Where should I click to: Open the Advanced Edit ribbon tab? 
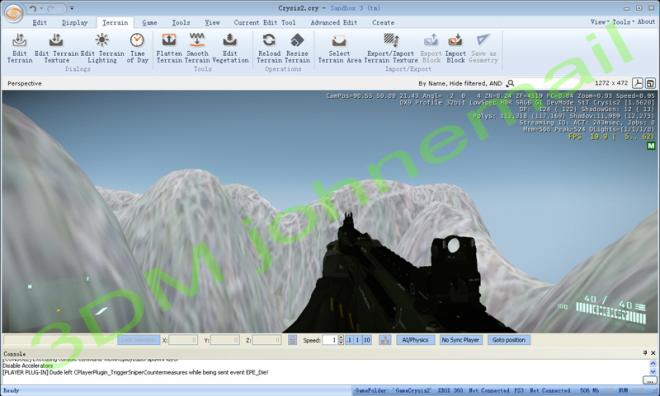[334, 23]
